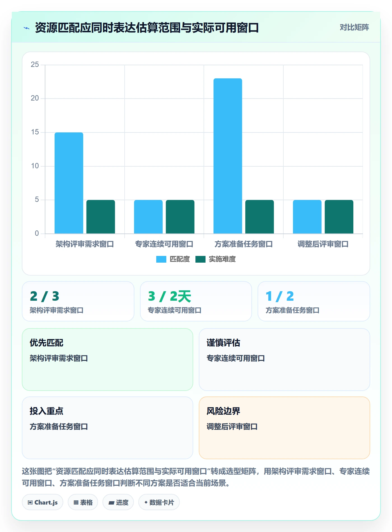392x532 pixels.
Task: Click the grid icon in the 表格 chip
Action: (76, 503)
